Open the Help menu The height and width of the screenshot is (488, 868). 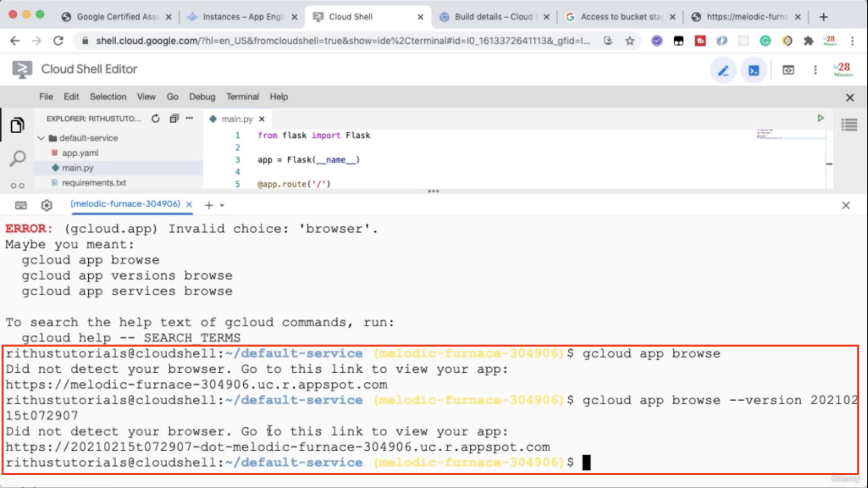point(279,96)
